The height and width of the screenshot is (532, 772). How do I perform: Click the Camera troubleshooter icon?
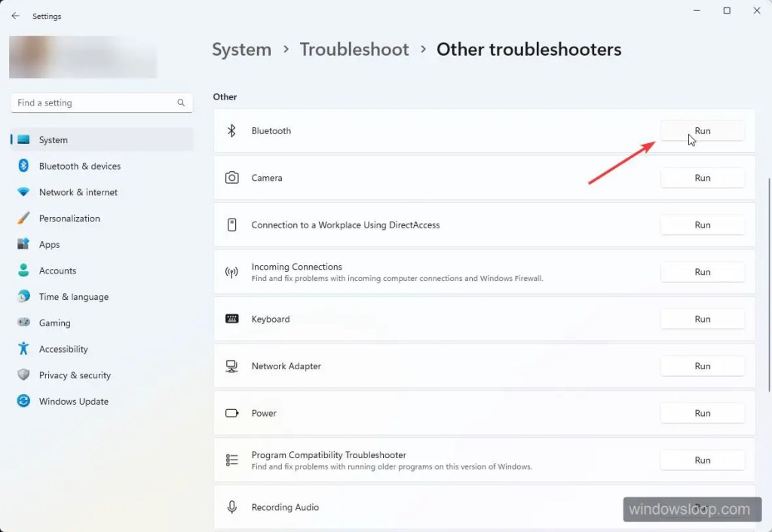click(232, 178)
